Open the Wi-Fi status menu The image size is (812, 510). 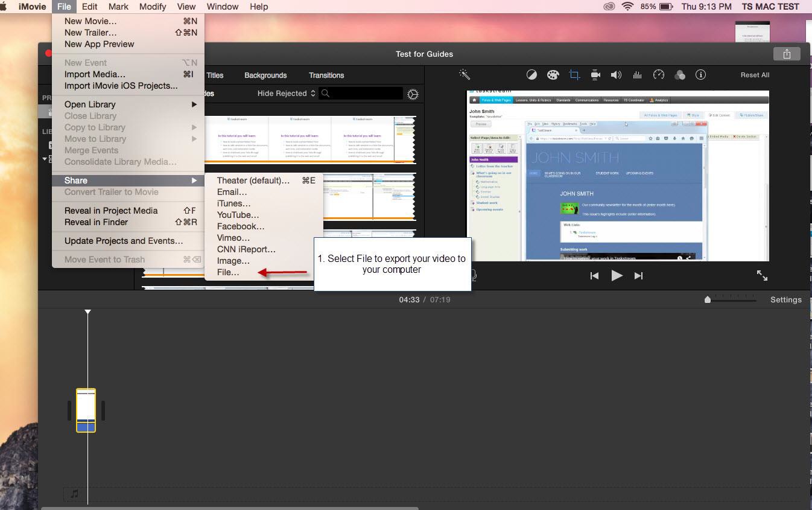click(x=628, y=7)
